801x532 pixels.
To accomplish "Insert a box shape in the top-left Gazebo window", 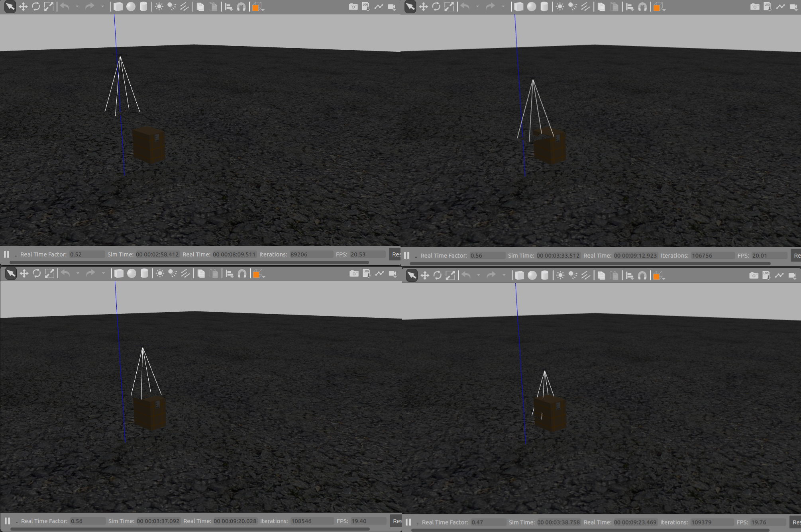I will pos(118,7).
